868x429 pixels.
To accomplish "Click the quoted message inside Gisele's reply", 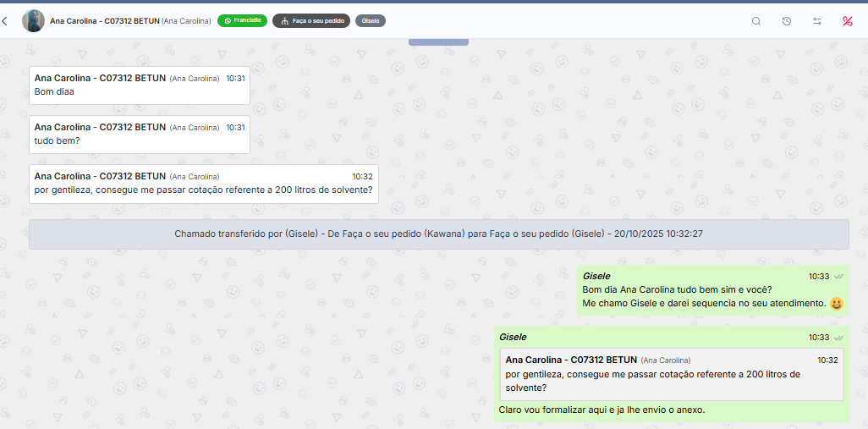I will (x=670, y=374).
